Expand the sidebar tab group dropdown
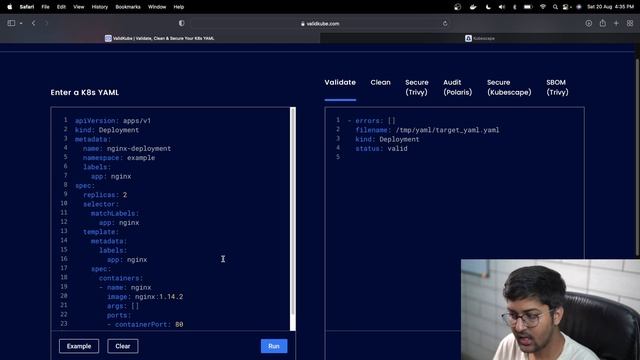Image resolution: width=640 pixels, height=360 pixels. point(21,23)
